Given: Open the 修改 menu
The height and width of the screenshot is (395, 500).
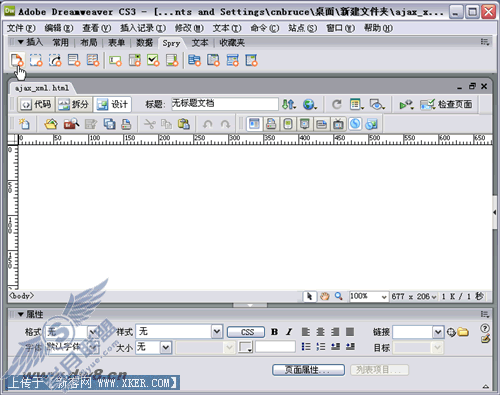Looking at the screenshot, I should coord(189,28).
